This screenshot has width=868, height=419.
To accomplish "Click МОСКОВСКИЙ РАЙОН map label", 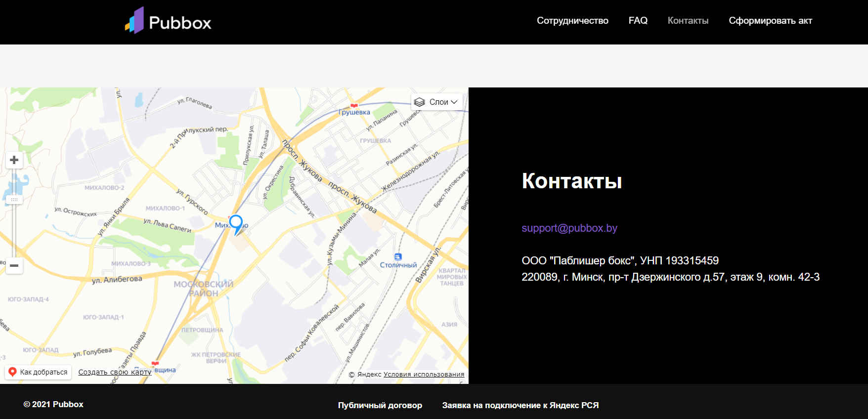I will click(203, 289).
